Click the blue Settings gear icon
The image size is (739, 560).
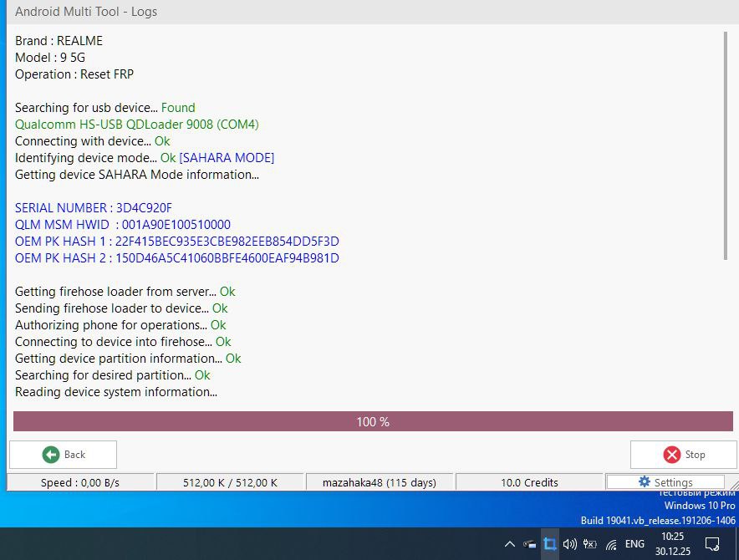click(x=645, y=481)
